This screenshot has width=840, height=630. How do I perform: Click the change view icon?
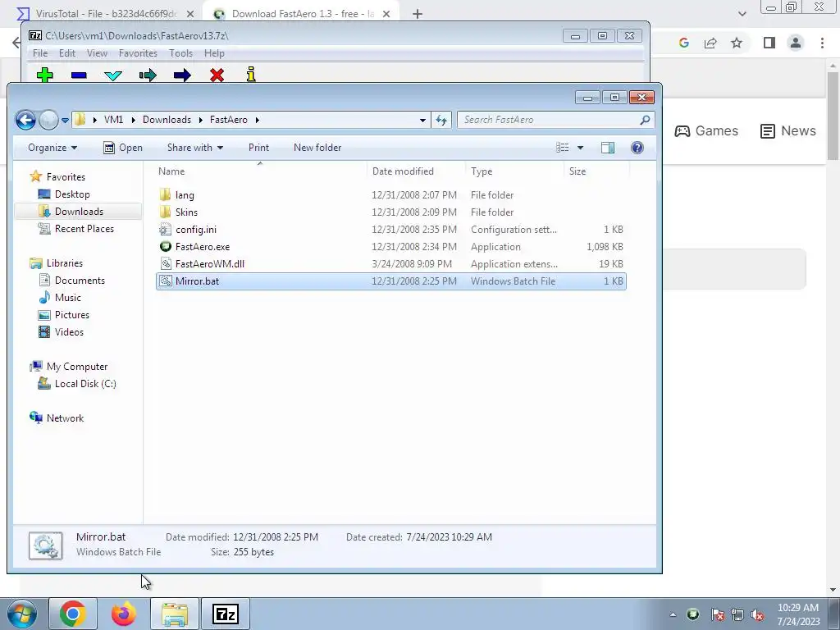click(563, 148)
